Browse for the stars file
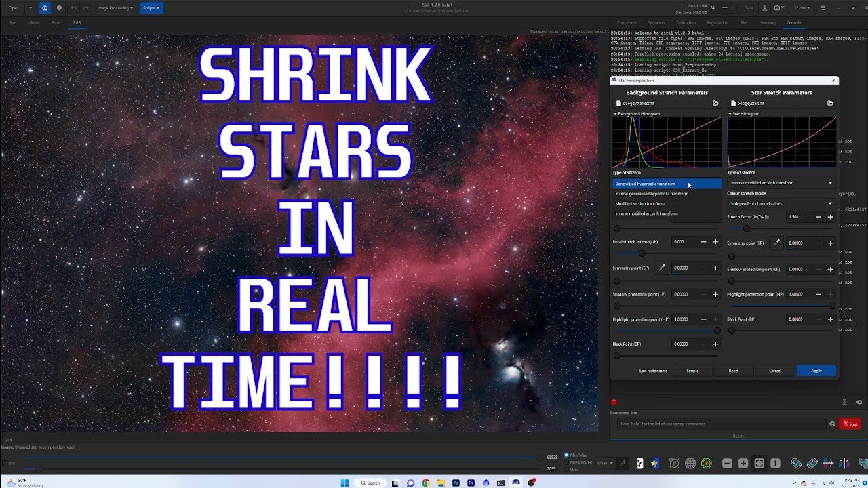The height and width of the screenshot is (488, 868). (x=830, y=104)
